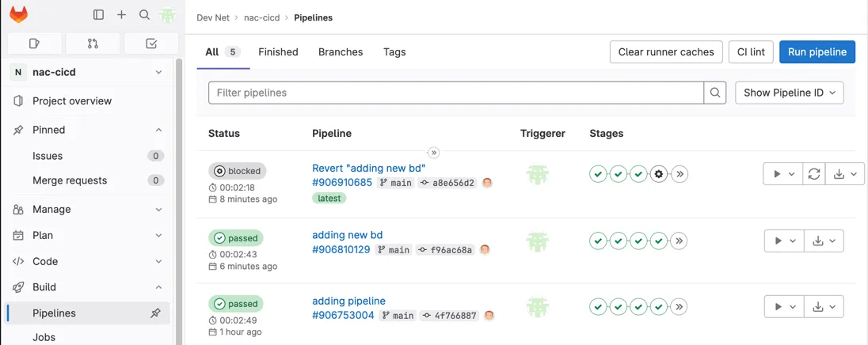
Task: Click downstream arrow icon of pipeline #906810129
Action: point(680,241)
